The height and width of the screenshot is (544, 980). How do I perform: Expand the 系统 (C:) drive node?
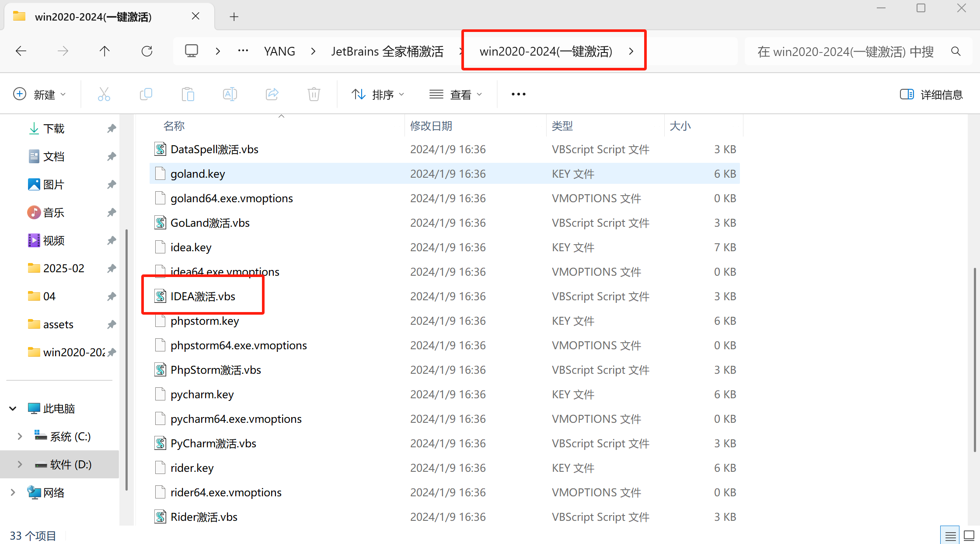pos(20,436)
